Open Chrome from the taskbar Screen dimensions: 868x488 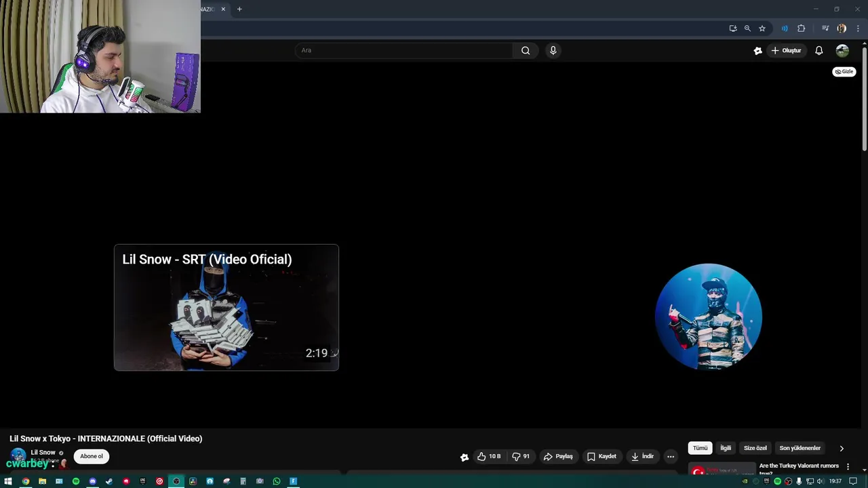[x=25, y=481]
